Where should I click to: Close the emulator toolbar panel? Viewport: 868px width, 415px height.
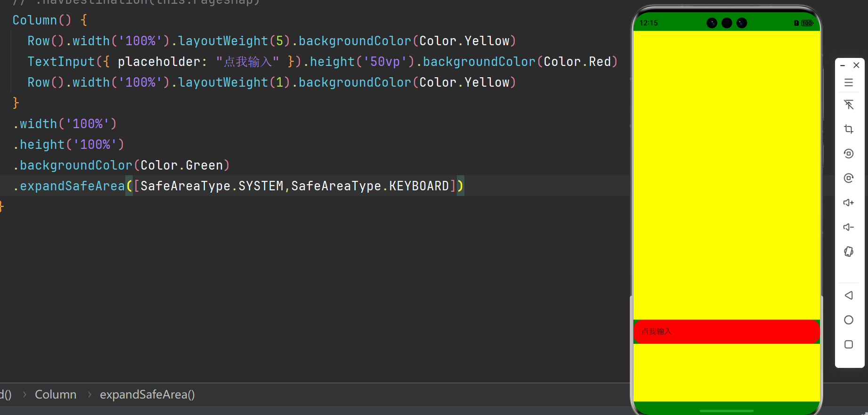coord(856,65)
